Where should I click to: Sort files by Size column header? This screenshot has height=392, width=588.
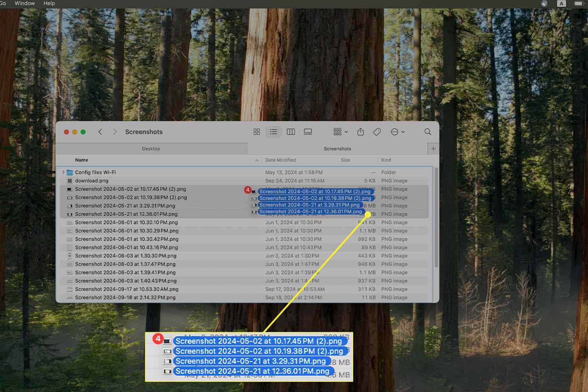point(345,160)
